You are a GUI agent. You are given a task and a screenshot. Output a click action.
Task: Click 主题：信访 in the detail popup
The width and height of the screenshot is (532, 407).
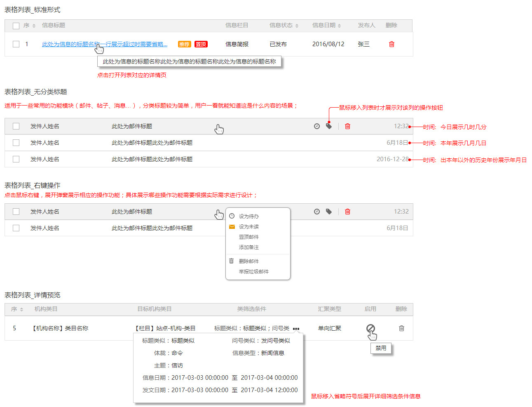coord(169,365)
